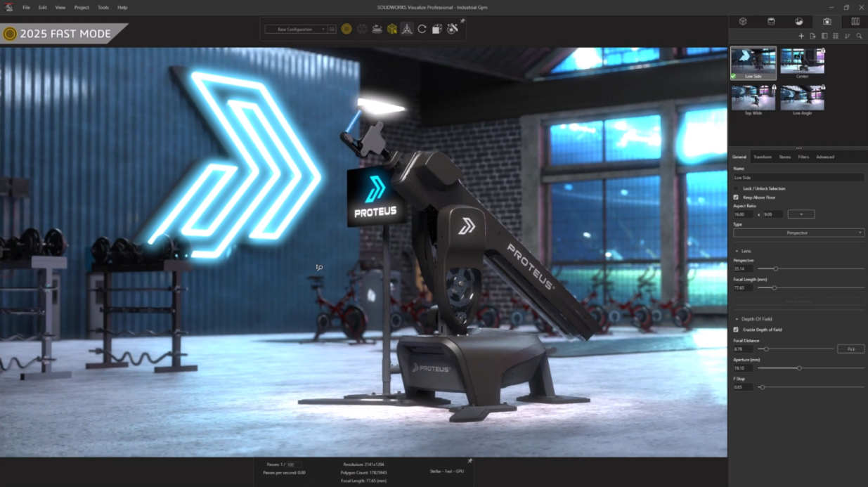Switch to the Models cube tab
This screenshot has height=487, width=868.
pyautogui.click(x=743, y=22)
